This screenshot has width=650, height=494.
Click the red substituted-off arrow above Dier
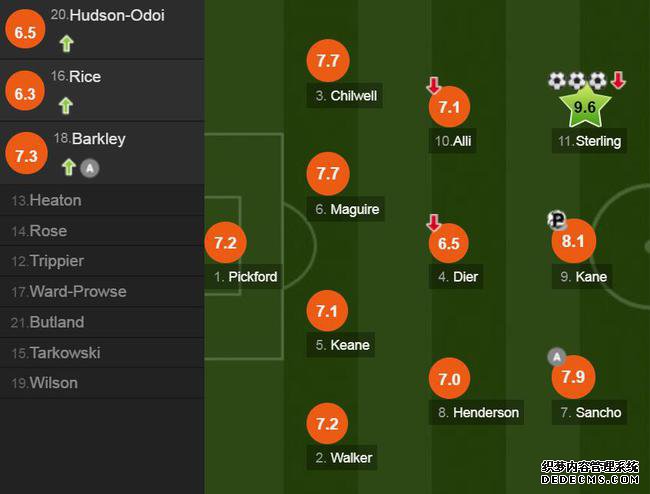click(434, 222)
